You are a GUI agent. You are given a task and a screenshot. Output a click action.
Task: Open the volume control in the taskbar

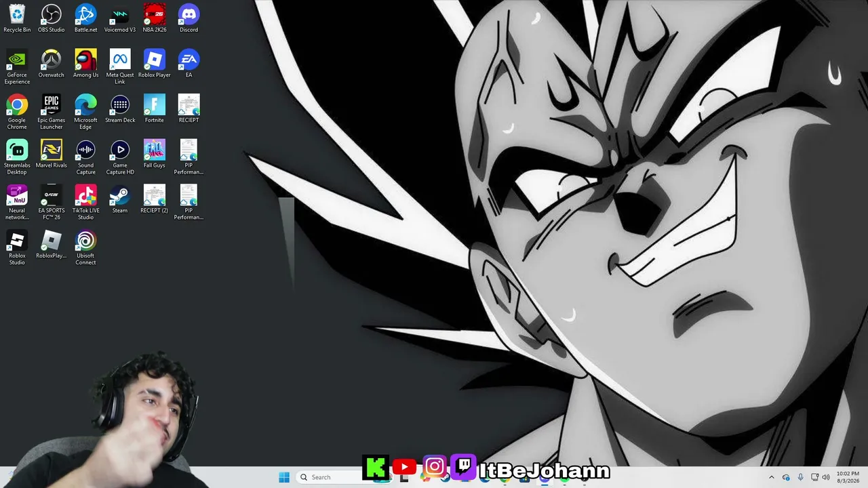826,477
